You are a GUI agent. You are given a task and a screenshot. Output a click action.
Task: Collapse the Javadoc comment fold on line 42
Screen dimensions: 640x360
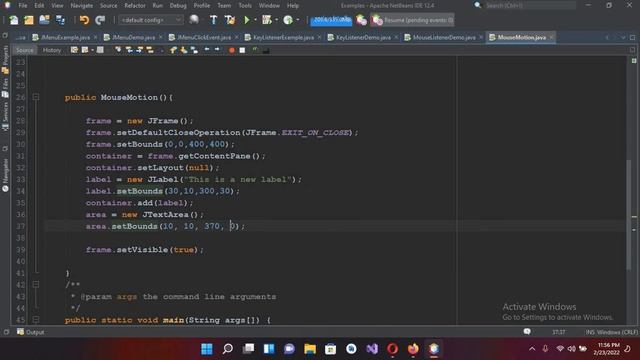36,284
